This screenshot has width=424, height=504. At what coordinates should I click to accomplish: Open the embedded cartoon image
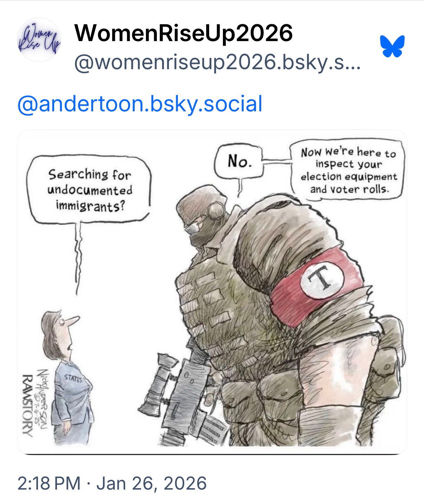(x=212, y=292)
